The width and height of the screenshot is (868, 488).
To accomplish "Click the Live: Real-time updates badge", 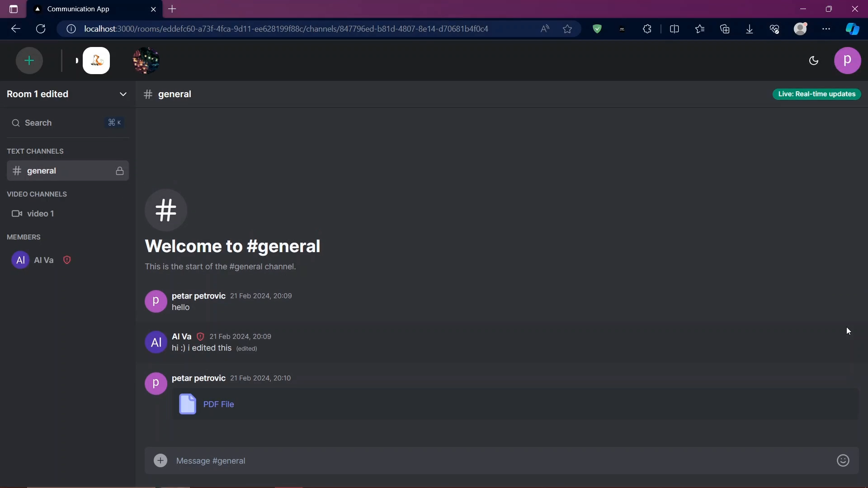I will pos(816,94).
